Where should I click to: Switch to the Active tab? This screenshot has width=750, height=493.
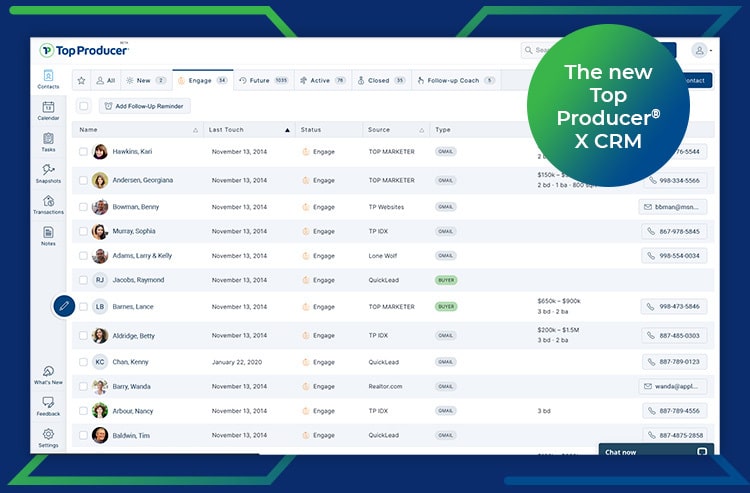click(323, 80)
